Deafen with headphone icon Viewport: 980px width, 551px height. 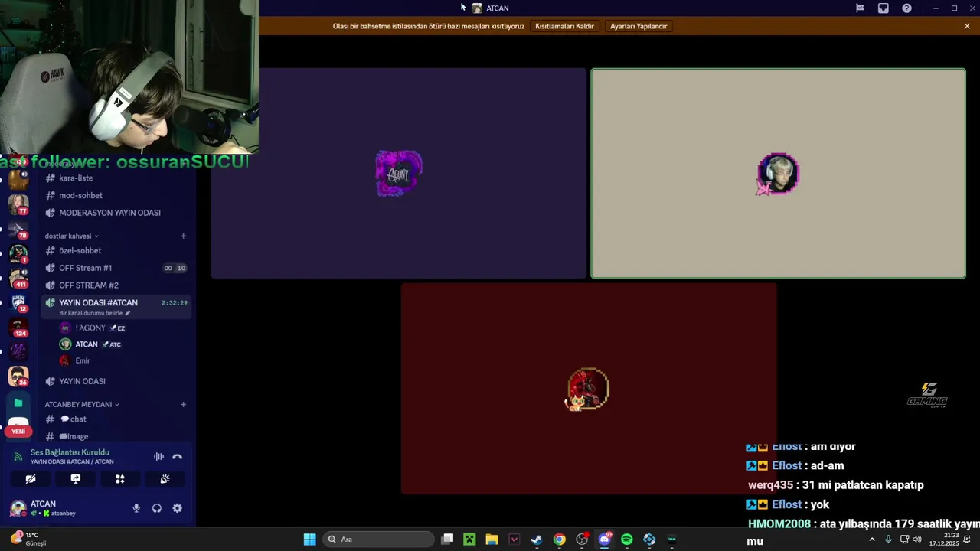[157, 508]
